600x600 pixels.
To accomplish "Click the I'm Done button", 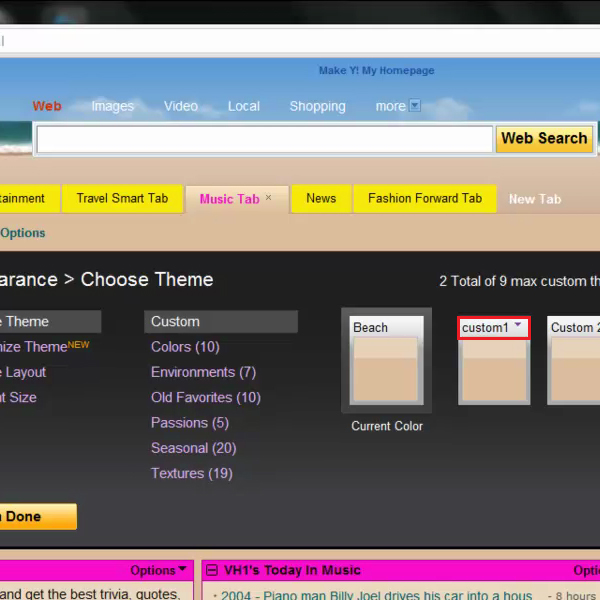I will click(x=38, y=517).
